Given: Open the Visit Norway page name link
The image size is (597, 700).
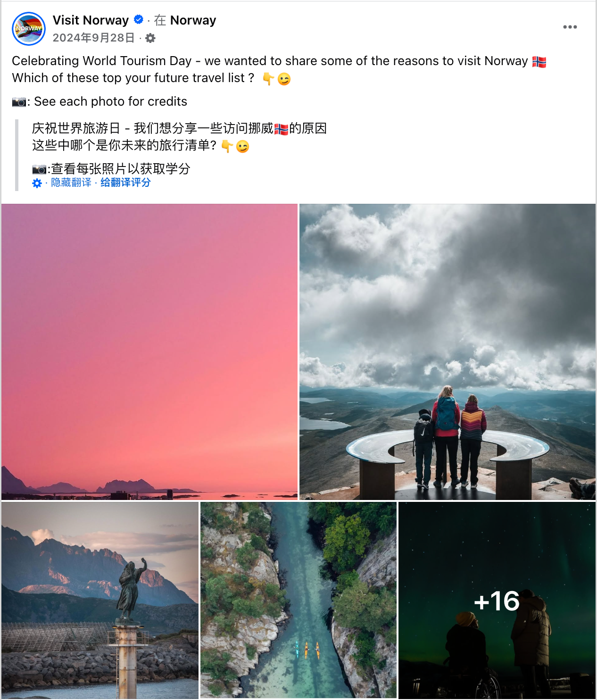Looking at the screenshot, I should click(x=91, y=20).
